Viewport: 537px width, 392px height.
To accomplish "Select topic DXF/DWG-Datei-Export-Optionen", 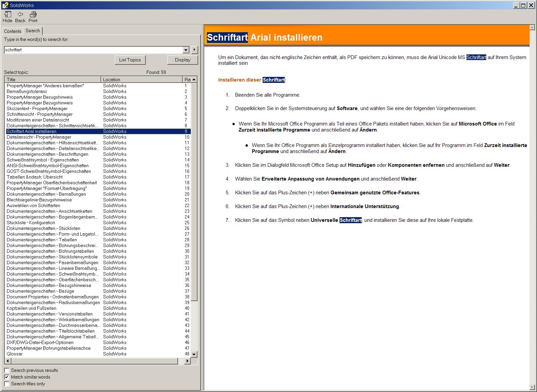I will pyautogui.click(x=98, y=342).
